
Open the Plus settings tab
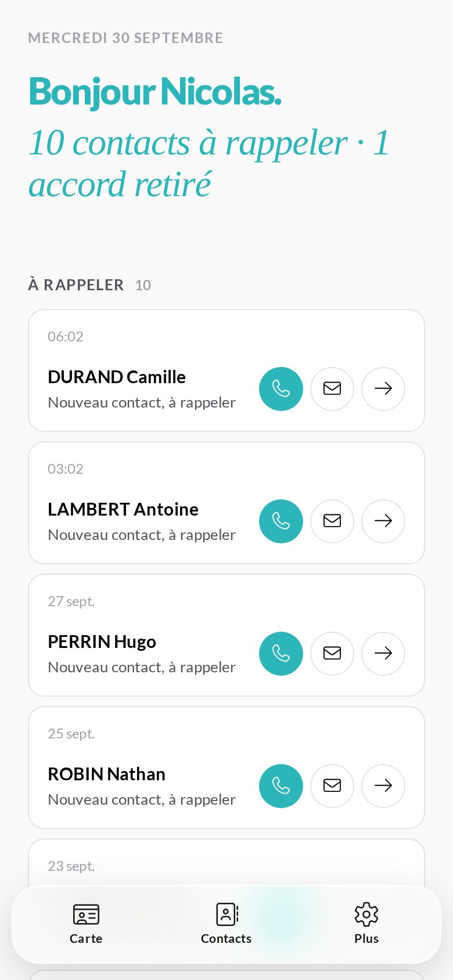point(366,924)
